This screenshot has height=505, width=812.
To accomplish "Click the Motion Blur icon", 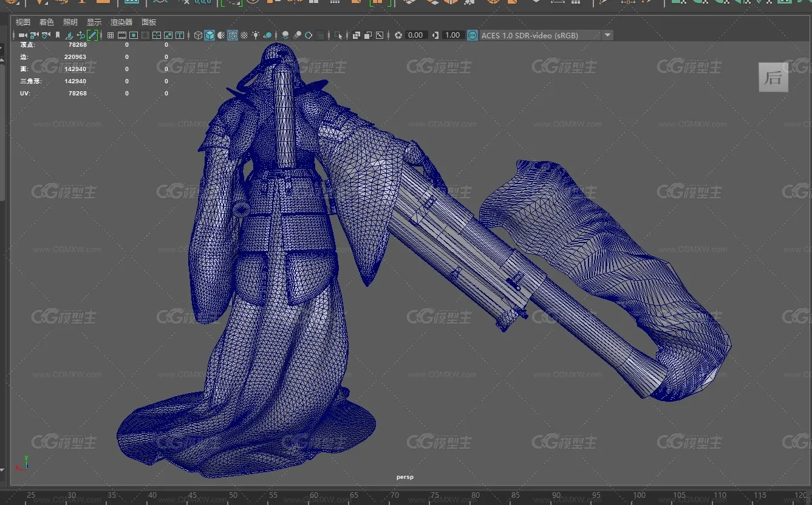I will pos(297,35).
